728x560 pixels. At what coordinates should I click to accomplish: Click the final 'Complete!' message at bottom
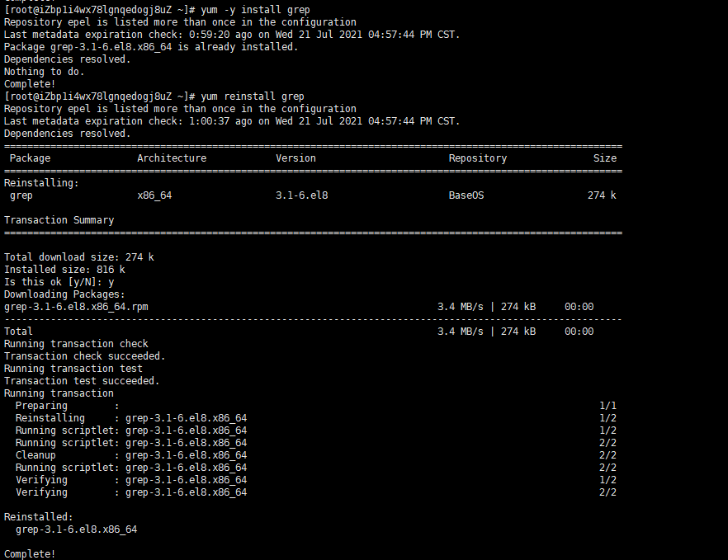pos(30,554)
